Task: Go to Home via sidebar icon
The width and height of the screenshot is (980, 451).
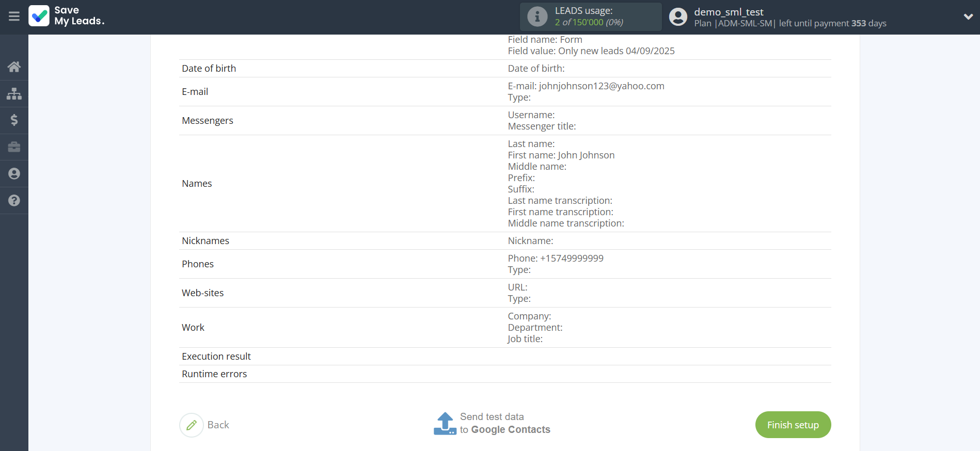Action: (x=14, y=67)
